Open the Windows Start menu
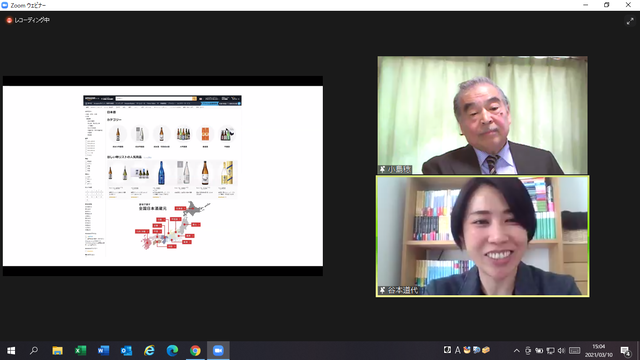Viewport: 640px width, 360px height. click(x=11, y=351)
